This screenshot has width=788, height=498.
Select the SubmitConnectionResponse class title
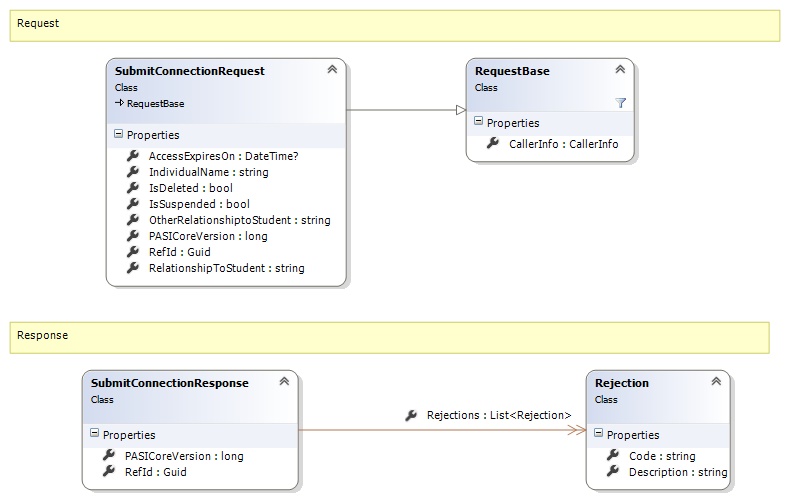coord(169,383)
